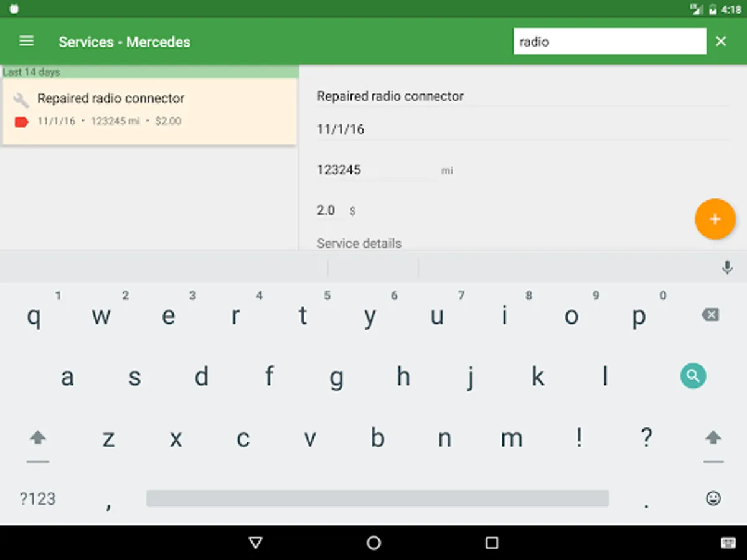The height and width of the screenshot is (560, 747).
Task: Tap the search magnifier key on keyboard
Action: point(693,376)
